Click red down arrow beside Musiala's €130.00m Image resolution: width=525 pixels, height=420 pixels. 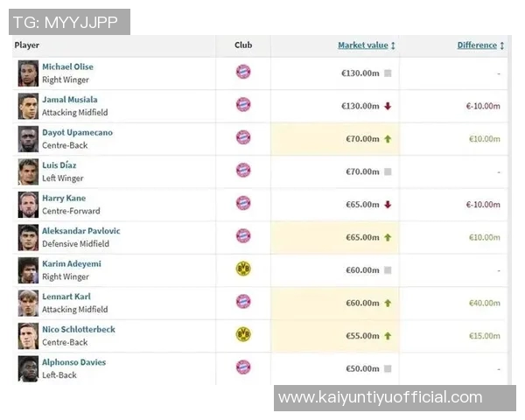click(x=388, y=107)
